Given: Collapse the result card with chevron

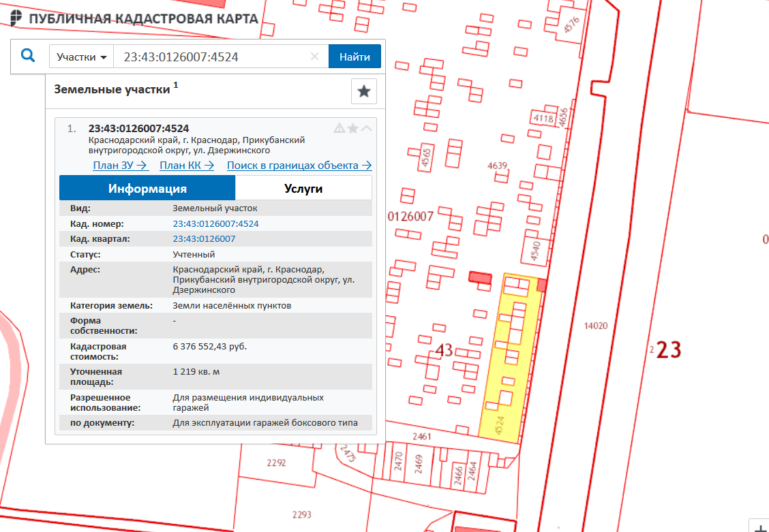Looking at the screenshot, I should tap(366, 128).
